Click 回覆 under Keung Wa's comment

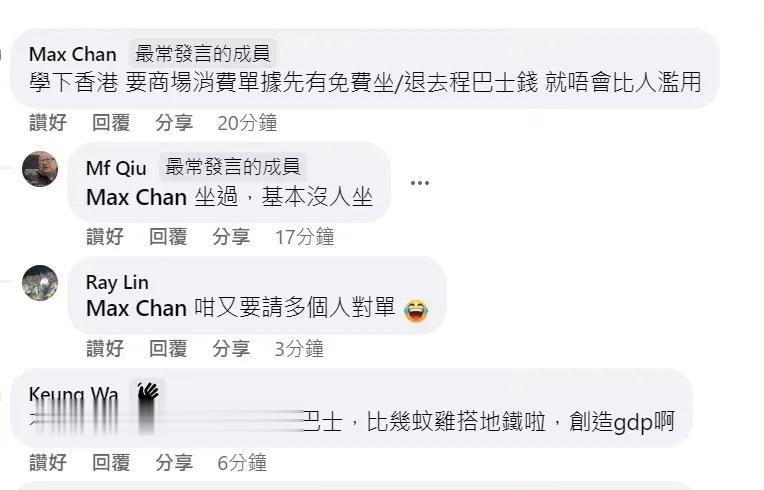pos(111,463)
